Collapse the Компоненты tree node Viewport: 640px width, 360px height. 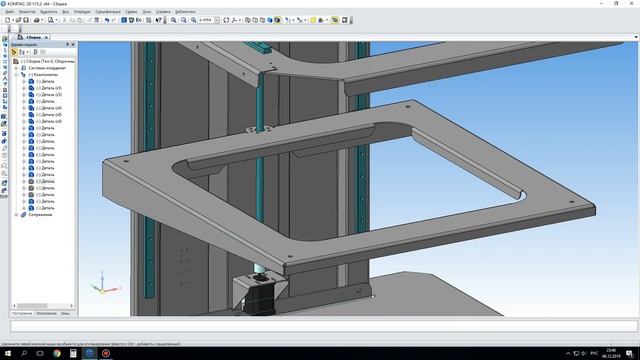click(x=16, y=75)
